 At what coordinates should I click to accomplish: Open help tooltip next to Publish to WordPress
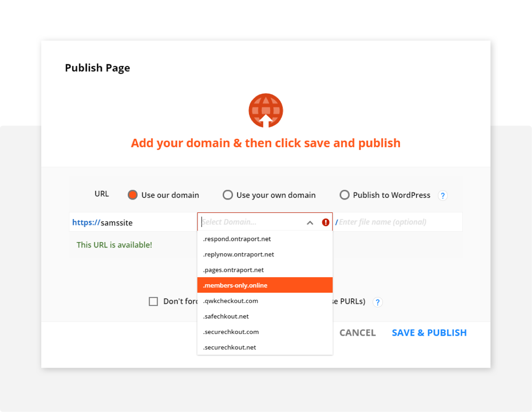[442, 195]
